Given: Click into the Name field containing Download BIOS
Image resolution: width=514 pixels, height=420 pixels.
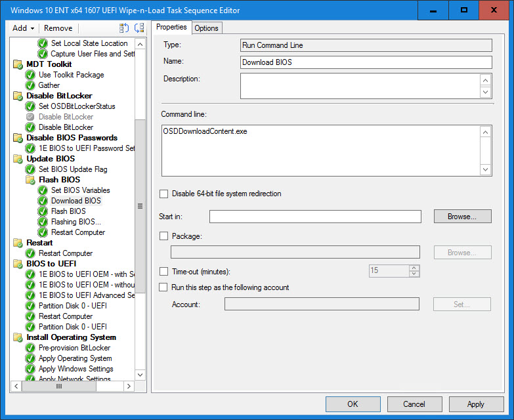Looking at the screenshot, I should [366, 62].
